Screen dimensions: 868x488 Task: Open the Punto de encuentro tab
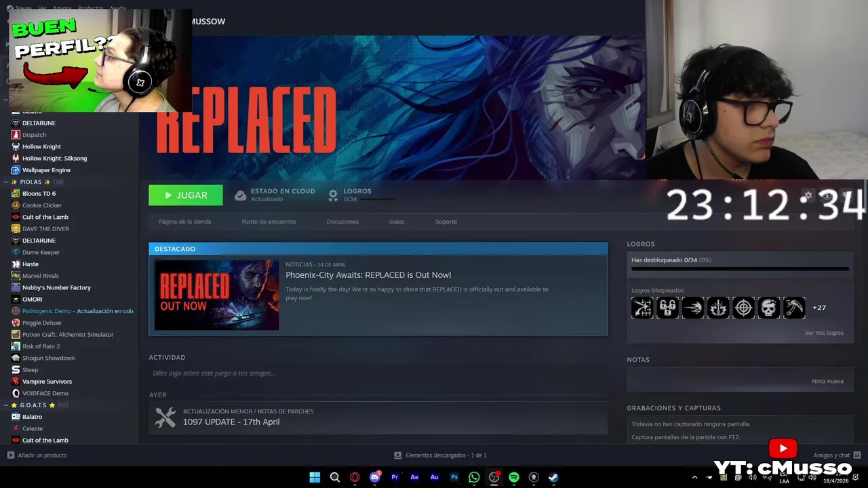tap(269, 222)
